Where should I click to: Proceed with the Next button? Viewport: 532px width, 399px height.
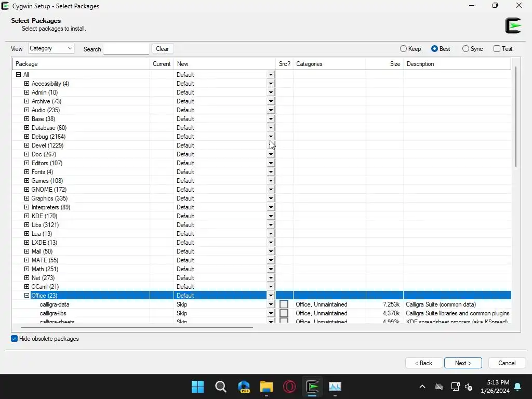pos(463,363)
